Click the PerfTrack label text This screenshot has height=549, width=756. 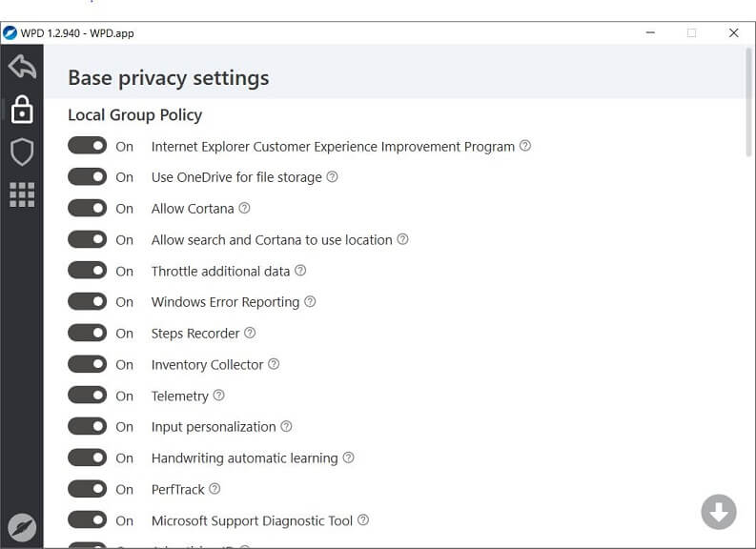point(178,489)
